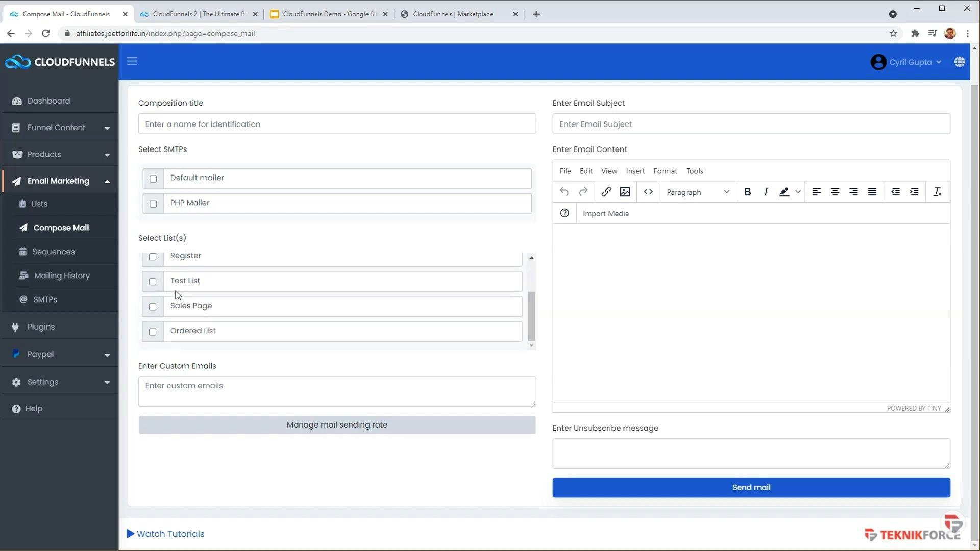Click the Align Center icon

tap(835, 192)
